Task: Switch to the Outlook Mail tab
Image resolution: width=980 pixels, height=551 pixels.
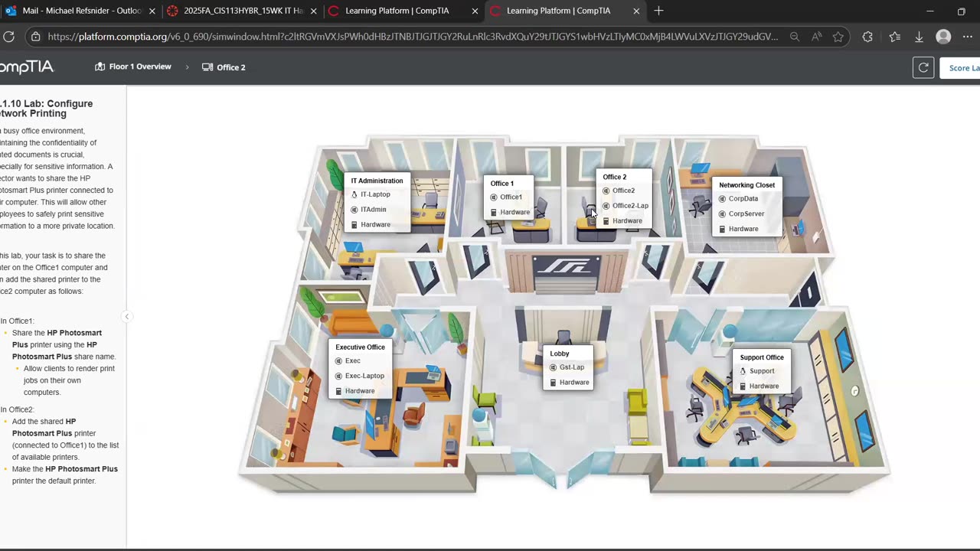Action: point(80,11)
